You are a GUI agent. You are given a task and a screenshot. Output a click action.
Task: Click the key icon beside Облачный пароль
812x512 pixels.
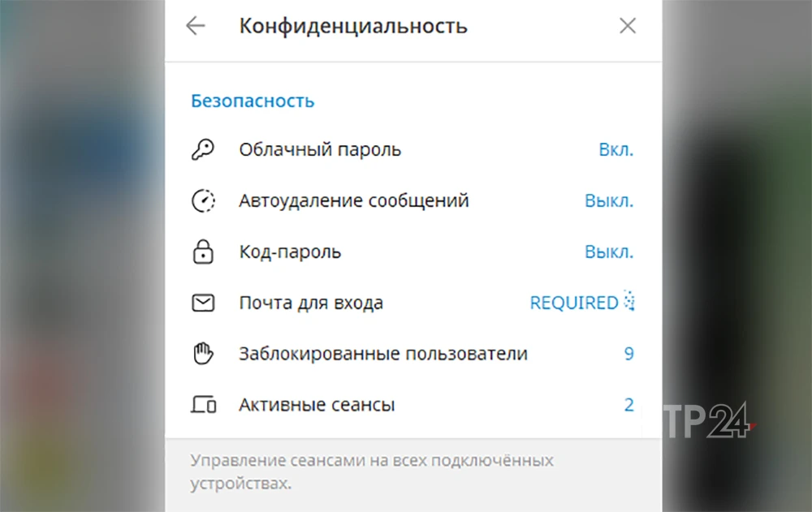[205, 149]
